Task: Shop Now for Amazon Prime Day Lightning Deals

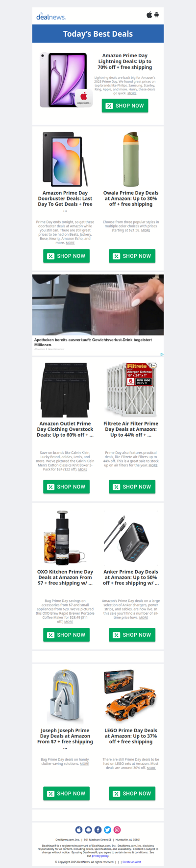Action: tap(125, 106)
